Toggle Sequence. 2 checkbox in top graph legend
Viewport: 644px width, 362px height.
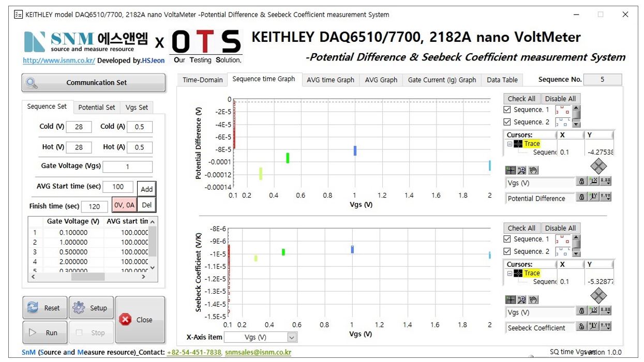507,122
